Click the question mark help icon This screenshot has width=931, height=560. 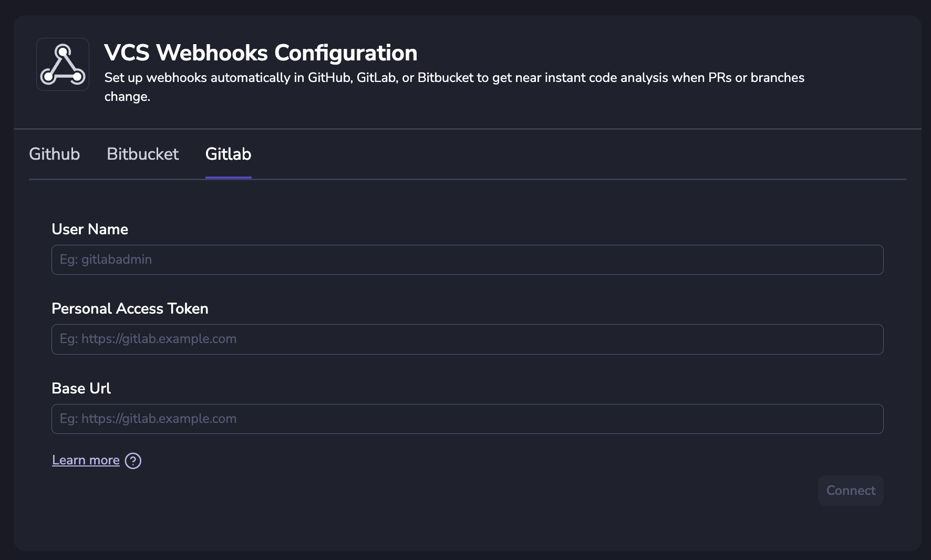click(x=133, y=461)
